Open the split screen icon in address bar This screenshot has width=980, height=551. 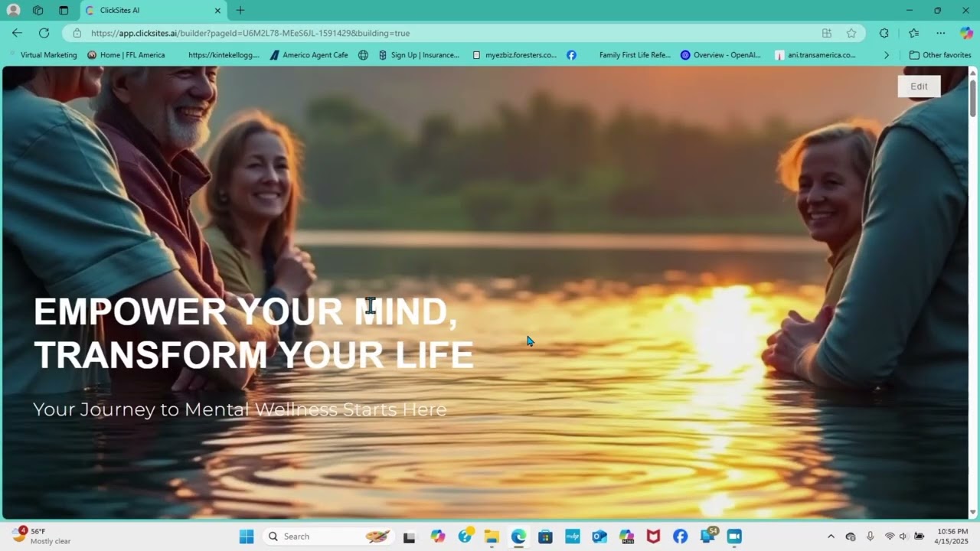click(827, 33)
